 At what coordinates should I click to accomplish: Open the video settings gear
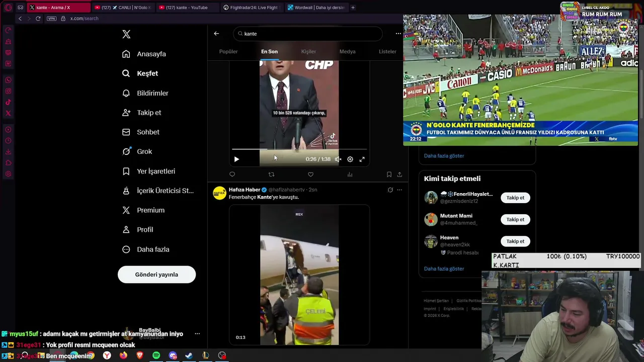click(x=350, y=159)
